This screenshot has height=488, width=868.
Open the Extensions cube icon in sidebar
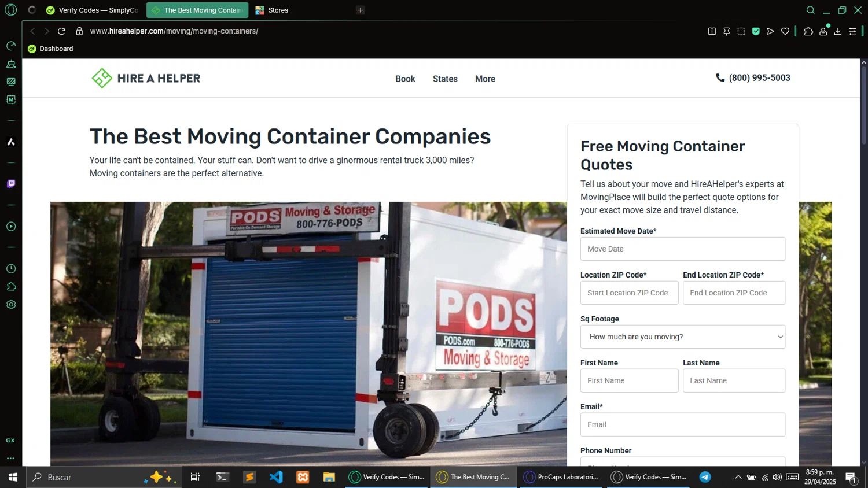pos(10,287)
